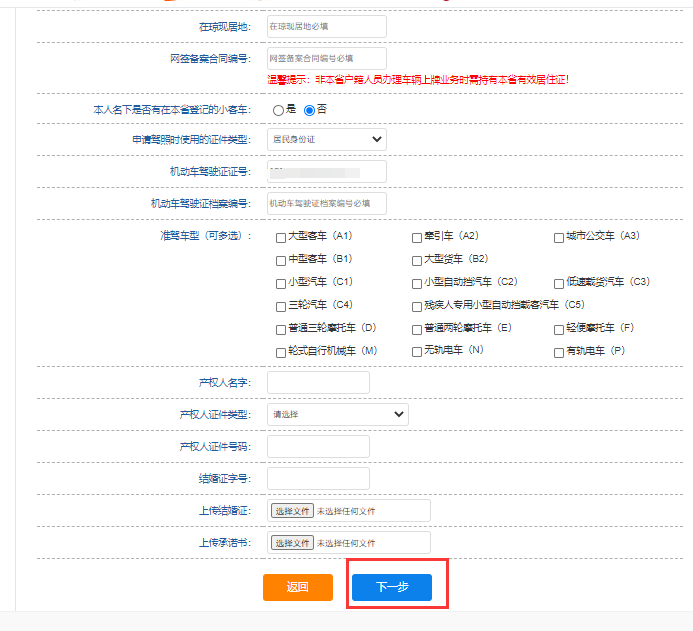Click the 网签备案合同编号 text field
Screen dimensions: 693x631
[x=326, y=59]
